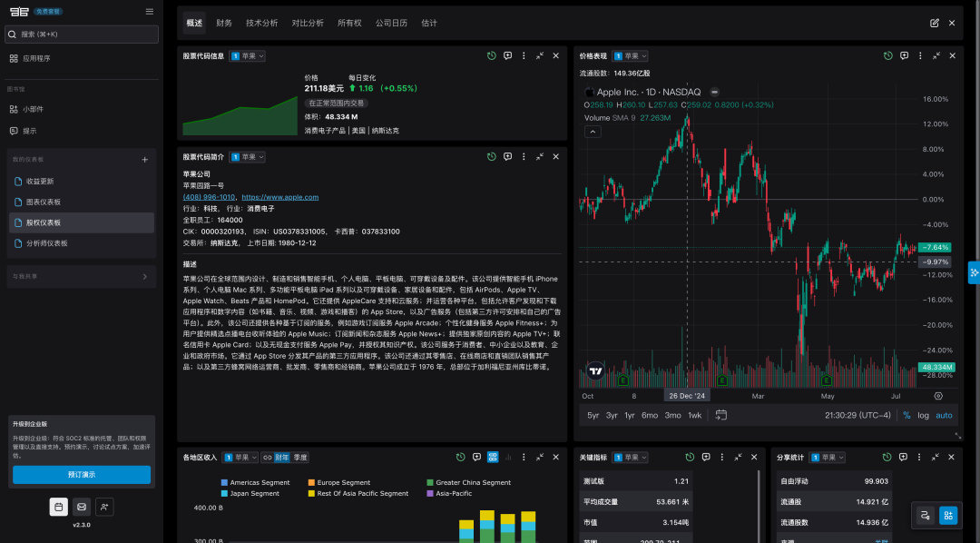Open chat icon in the 股票代码信息 widget
980x543 pixels.
[507, 55]
